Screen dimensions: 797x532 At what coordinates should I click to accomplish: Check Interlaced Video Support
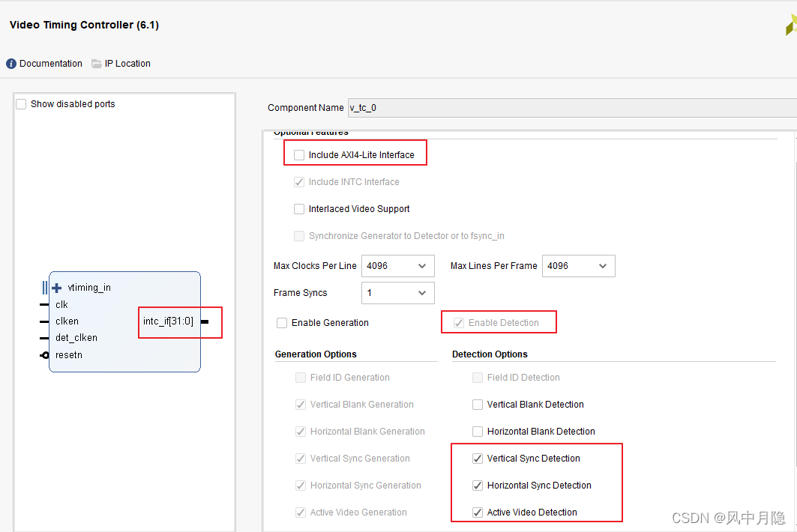click(x=299, y=208)
